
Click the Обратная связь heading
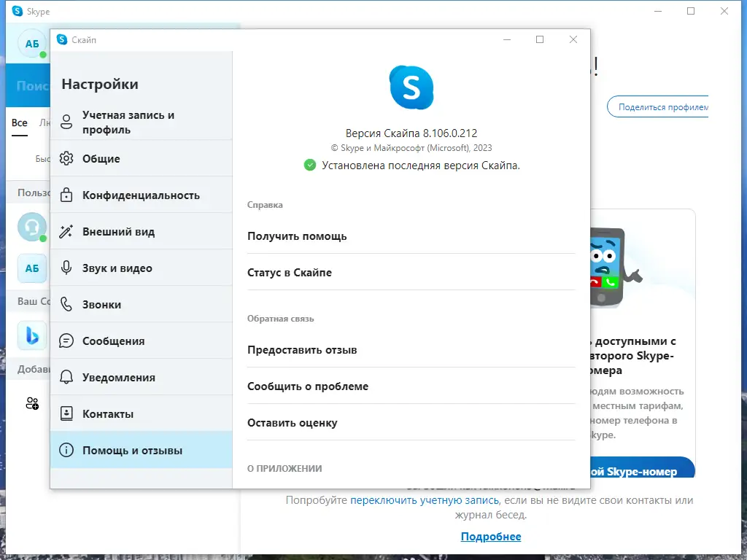281,319
